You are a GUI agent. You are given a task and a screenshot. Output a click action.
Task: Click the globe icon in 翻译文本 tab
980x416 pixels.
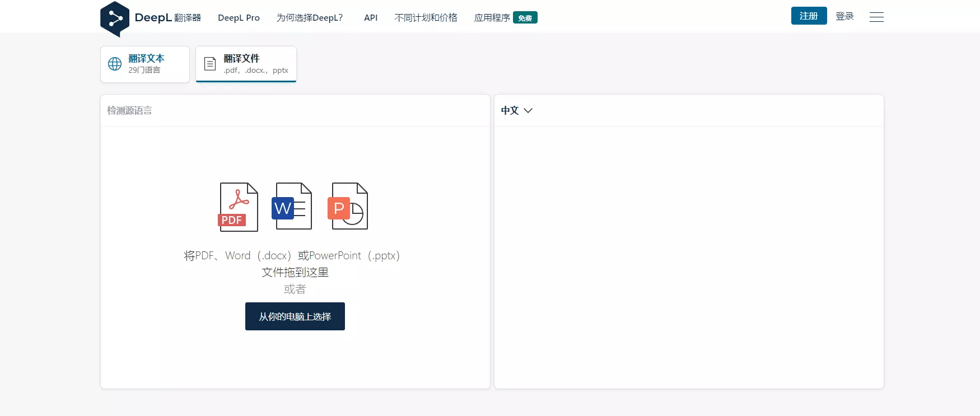(115, 64)
